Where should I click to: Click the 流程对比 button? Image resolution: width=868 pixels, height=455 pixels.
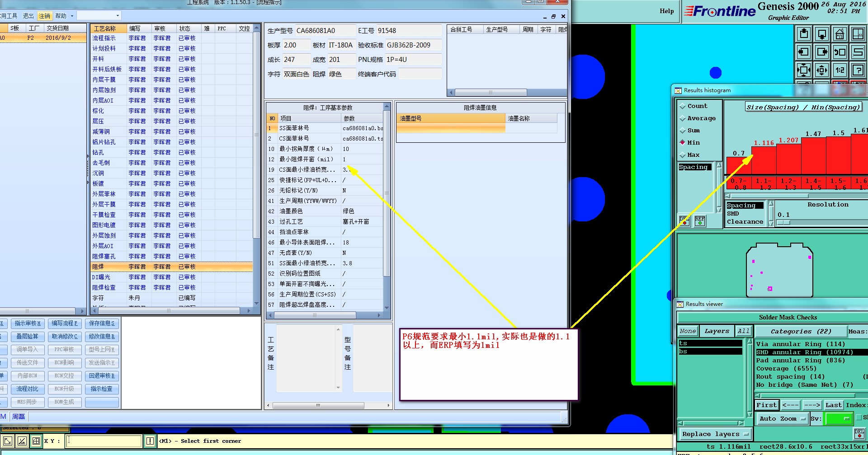tap(28, 389)
